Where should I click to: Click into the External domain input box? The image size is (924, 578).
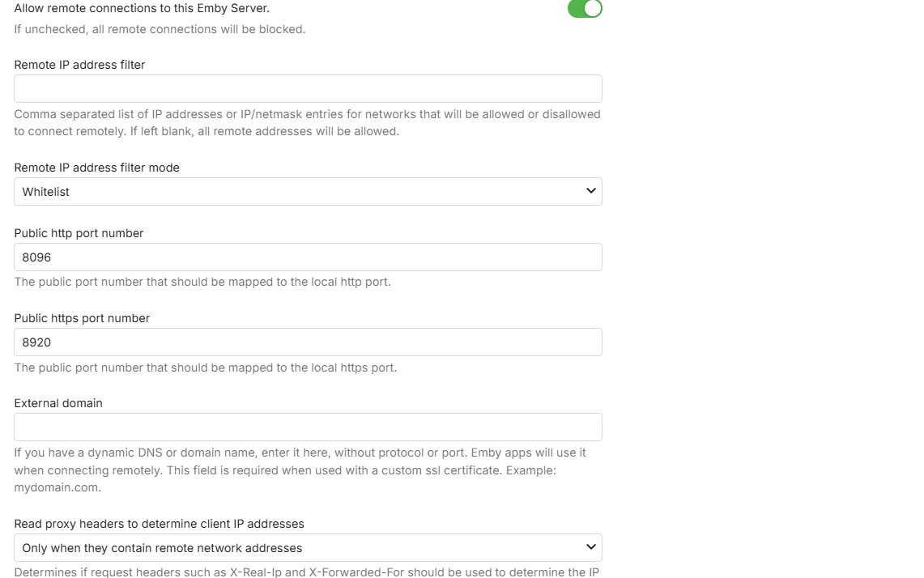pos(308,427)
